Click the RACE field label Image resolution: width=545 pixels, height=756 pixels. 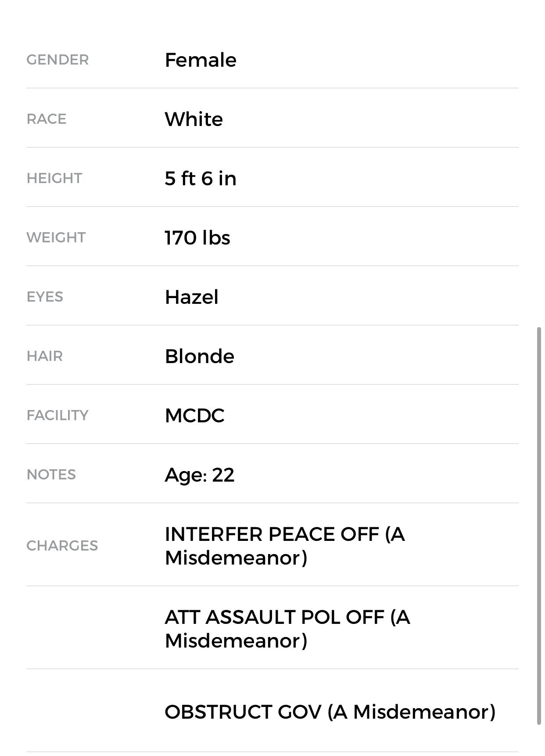47,119
